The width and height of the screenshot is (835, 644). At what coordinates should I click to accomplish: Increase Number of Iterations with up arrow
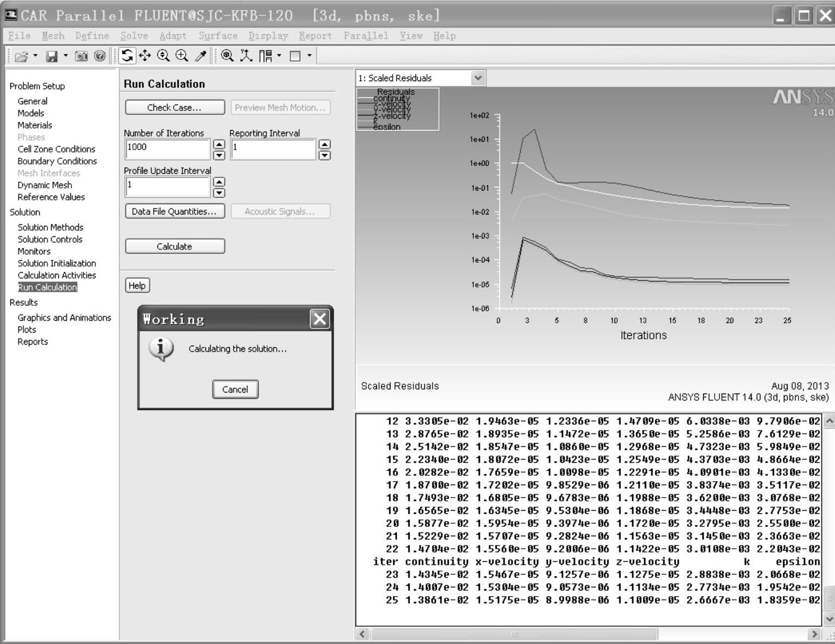coord(219,144)
